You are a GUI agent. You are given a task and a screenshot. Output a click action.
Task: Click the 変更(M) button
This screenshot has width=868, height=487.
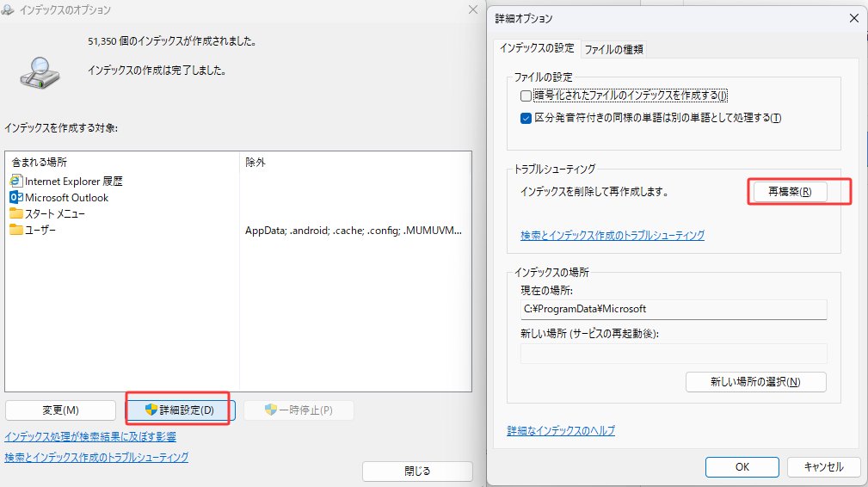coord(60,410)
